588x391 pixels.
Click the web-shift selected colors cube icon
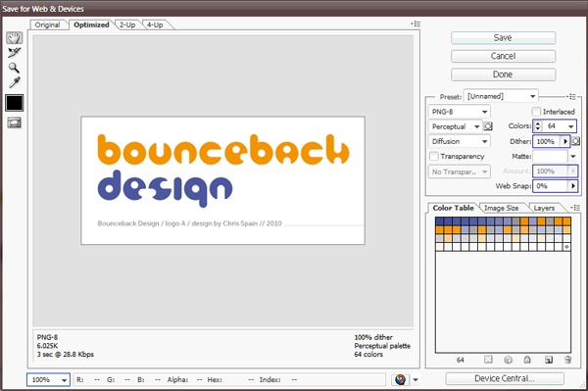(x=508, y=360)
